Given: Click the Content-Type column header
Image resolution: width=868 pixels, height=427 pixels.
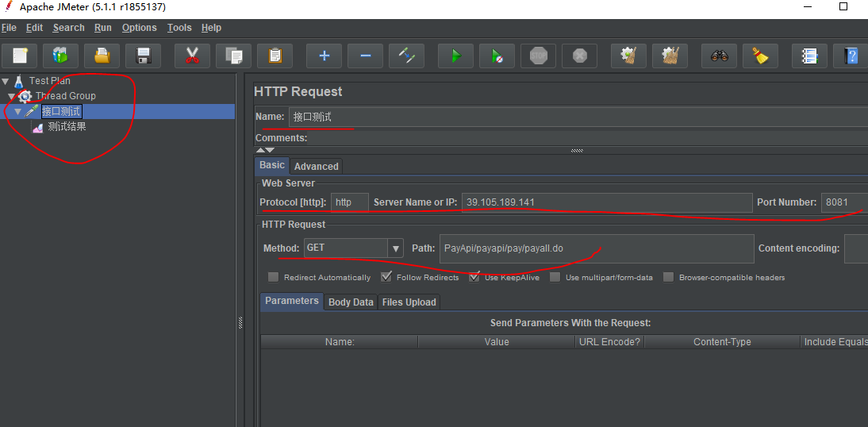Looking at the screenshot, I should pyautogui.click(x=723, y=342).
